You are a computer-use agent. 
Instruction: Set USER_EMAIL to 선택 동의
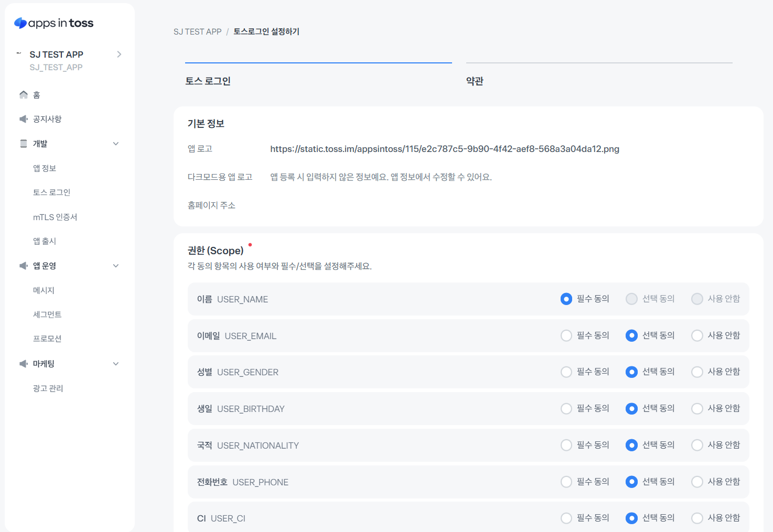tap(632, 335)
